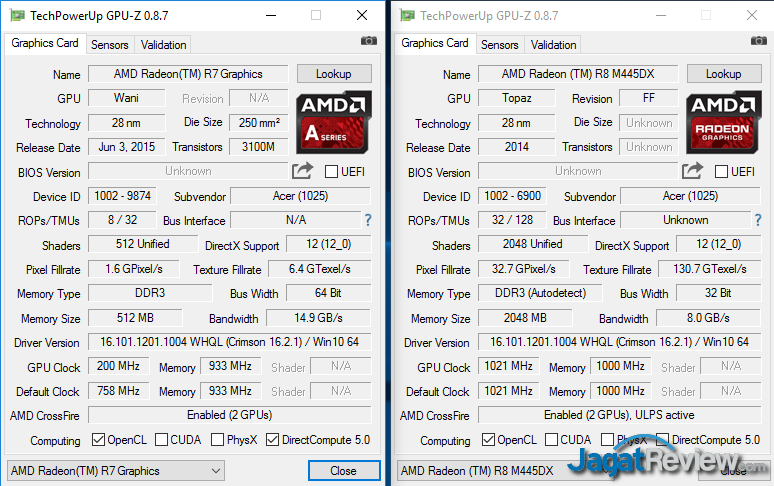Click the Device ID field showing 1002 - 9874

pos(123,197)
